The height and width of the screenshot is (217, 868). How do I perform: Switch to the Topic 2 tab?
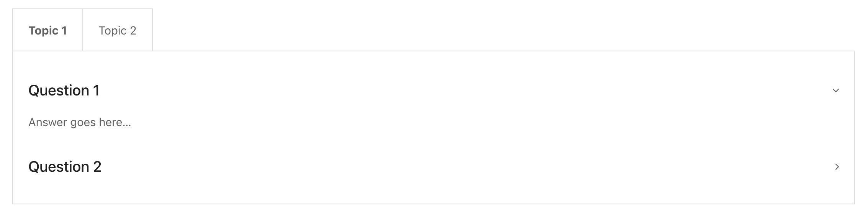(x=118, y=30)
